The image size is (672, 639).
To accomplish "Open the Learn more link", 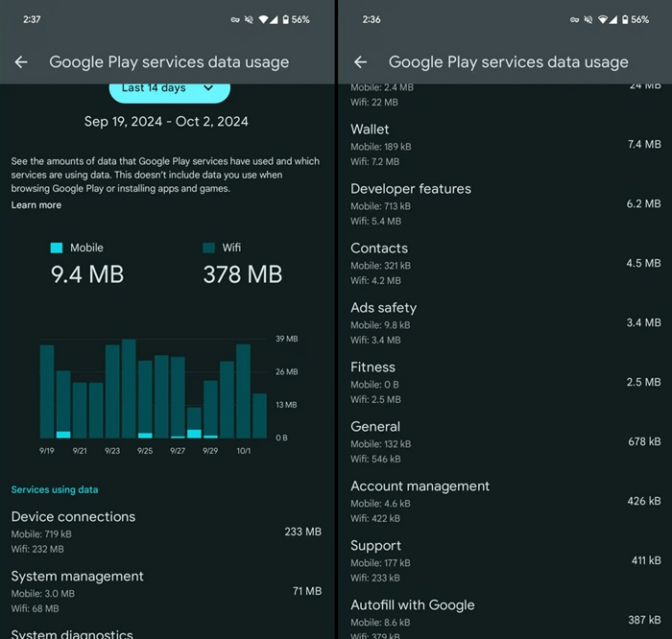I will 36,205.
